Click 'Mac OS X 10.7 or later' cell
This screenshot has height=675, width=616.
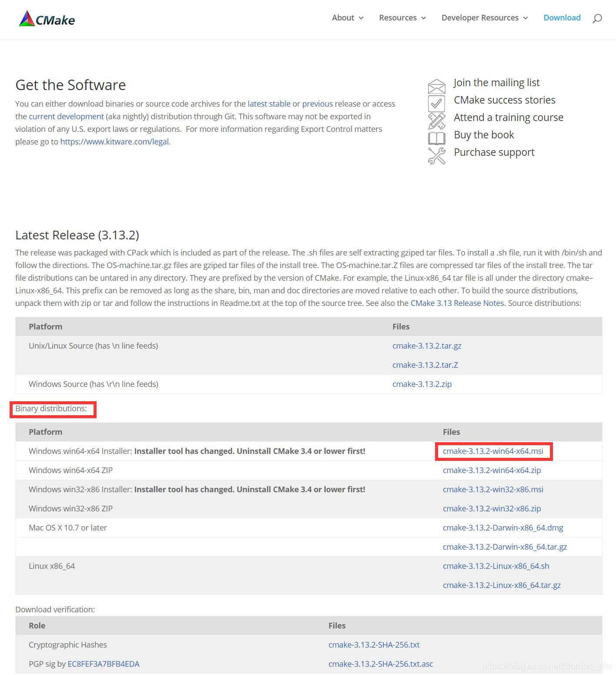[x=68, y=528]
